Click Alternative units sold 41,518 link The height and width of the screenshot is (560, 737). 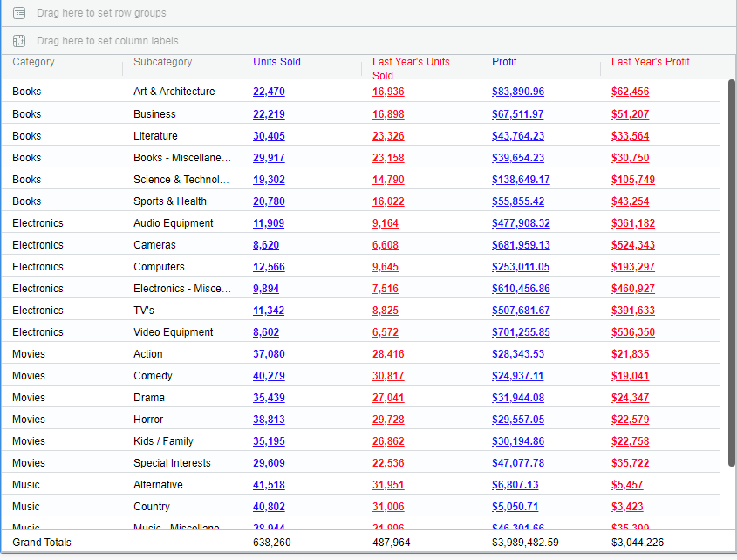coord(269,485)
